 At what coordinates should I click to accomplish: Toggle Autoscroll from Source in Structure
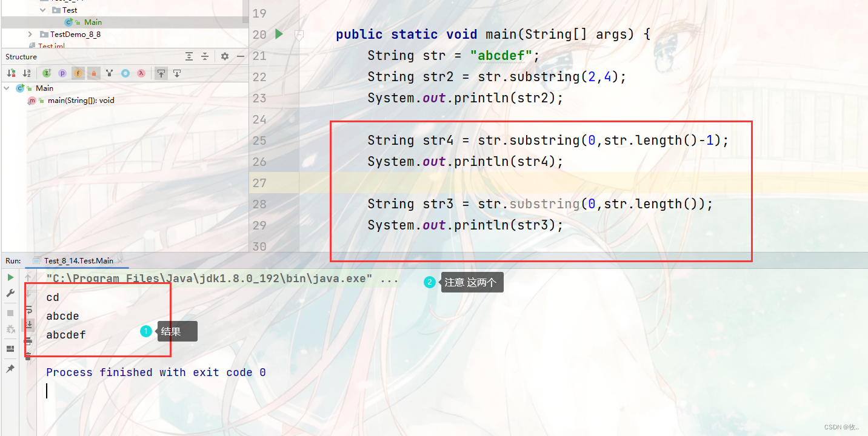176,73
